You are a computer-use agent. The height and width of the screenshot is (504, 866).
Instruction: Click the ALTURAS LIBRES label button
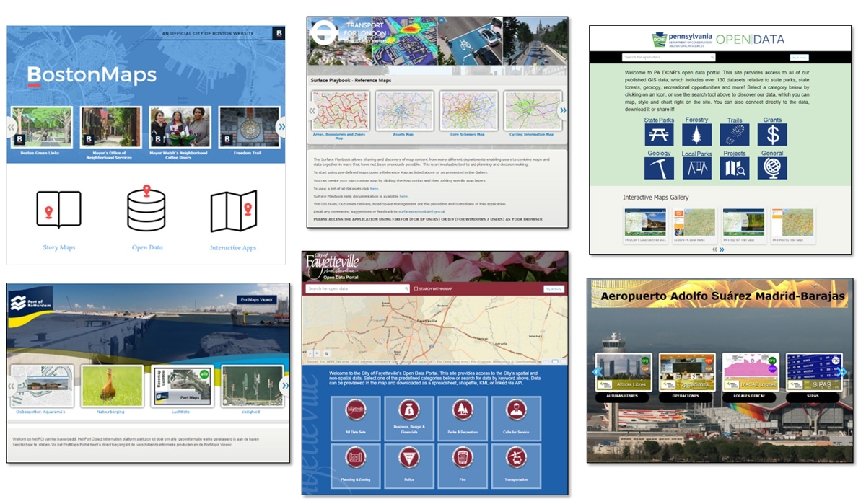click(624, 396)
